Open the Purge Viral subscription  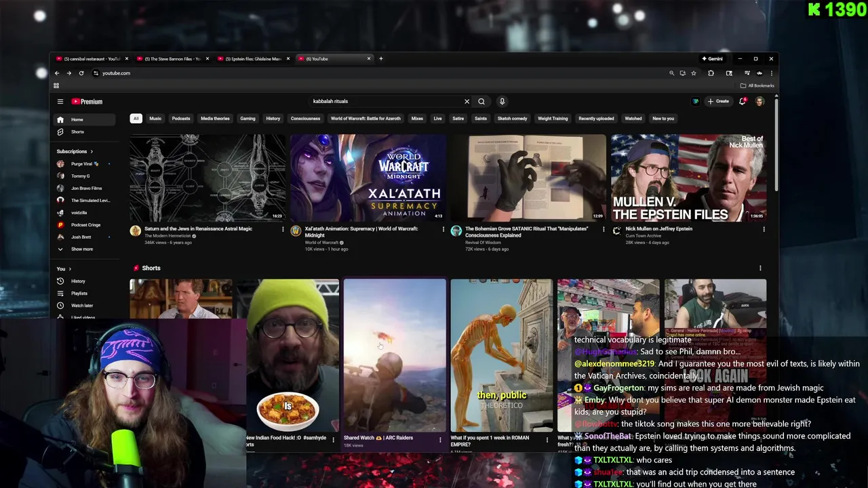(85, 164)
